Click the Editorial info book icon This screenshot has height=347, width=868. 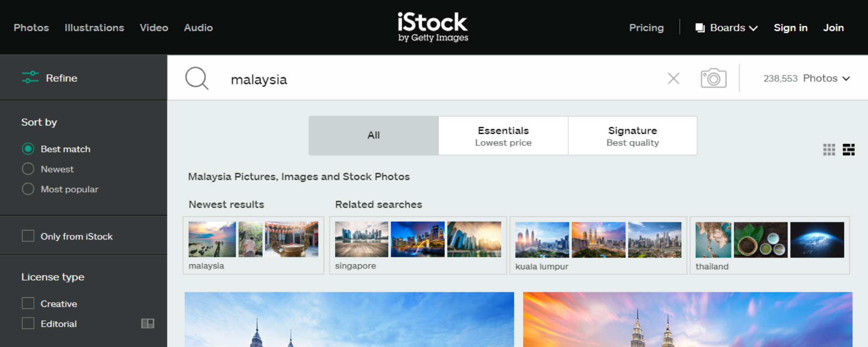coord(148,324)
